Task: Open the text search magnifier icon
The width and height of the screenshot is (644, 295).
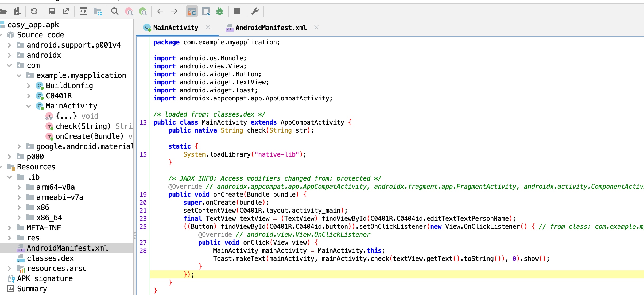Action: point(115,11)
